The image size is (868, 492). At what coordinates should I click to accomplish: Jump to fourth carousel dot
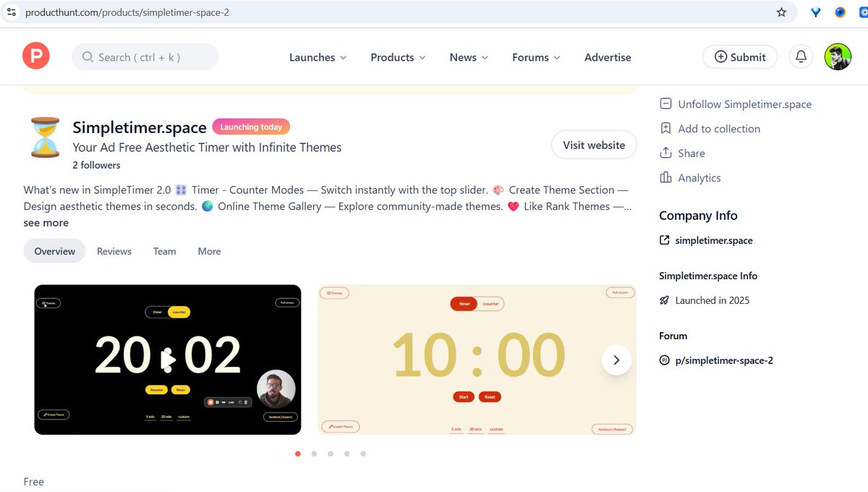click(346, 454)
